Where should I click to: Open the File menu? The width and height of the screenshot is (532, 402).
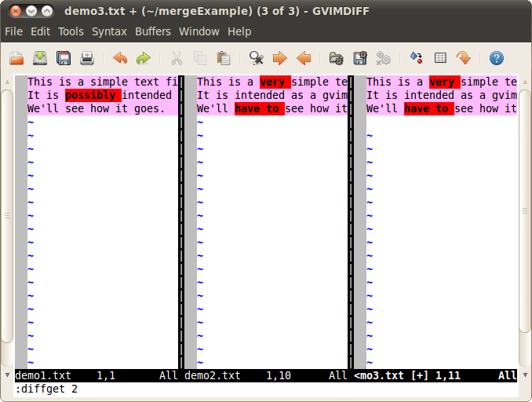pos(14,31)
